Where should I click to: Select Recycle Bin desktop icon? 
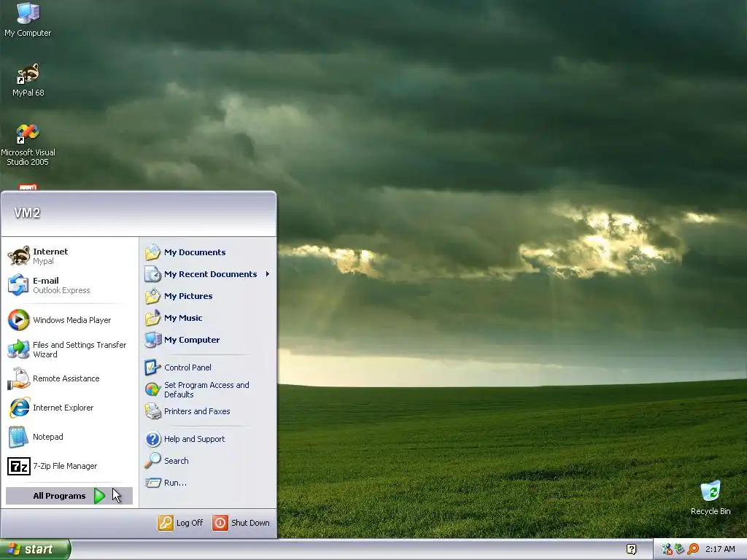pos(711,498)
